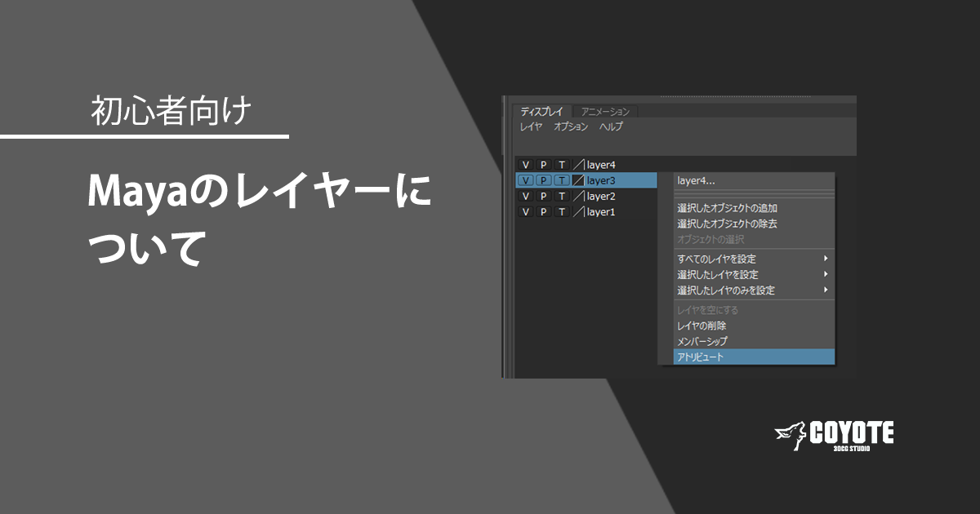The width and height of the screenshot is (980, 514).
Task: Toggle P playback box on layer2
Action: point(544,196)
